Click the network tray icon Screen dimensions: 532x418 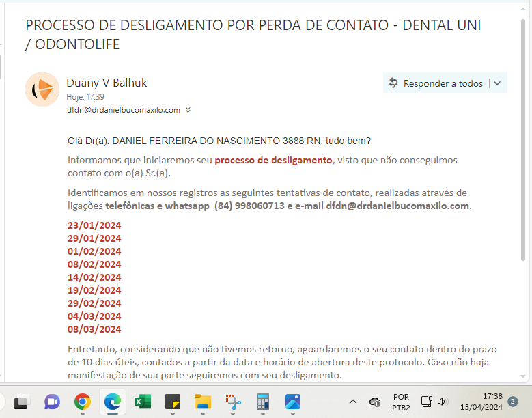coord(426,402)
